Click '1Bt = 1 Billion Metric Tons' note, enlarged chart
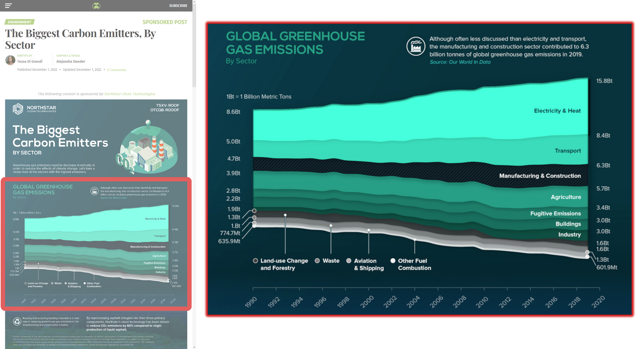 (x=259, y=96)
